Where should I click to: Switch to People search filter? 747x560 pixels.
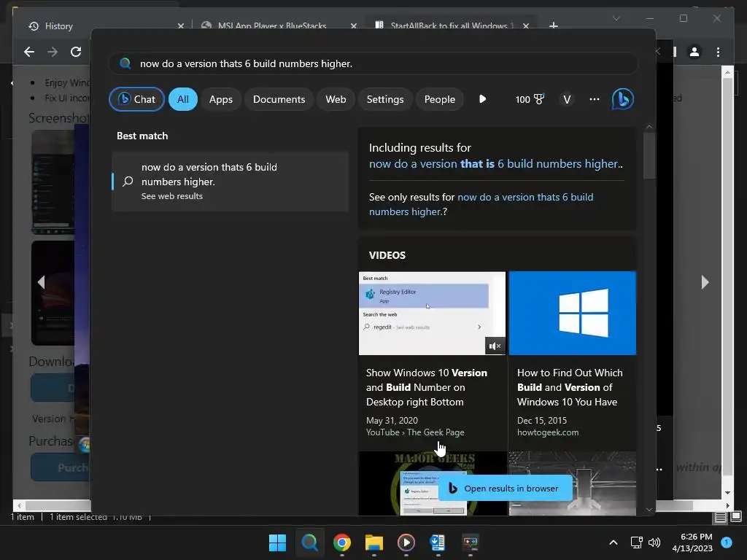click(439, 99)
